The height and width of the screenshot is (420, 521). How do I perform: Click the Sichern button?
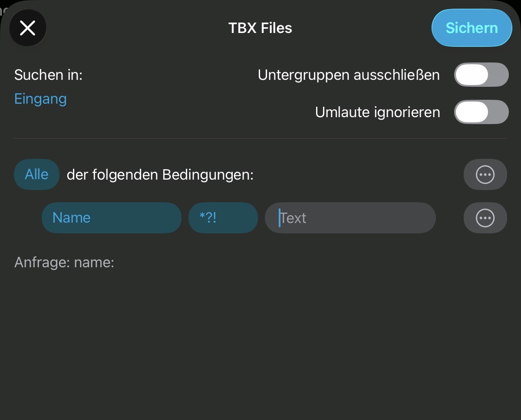click(472, 28)
